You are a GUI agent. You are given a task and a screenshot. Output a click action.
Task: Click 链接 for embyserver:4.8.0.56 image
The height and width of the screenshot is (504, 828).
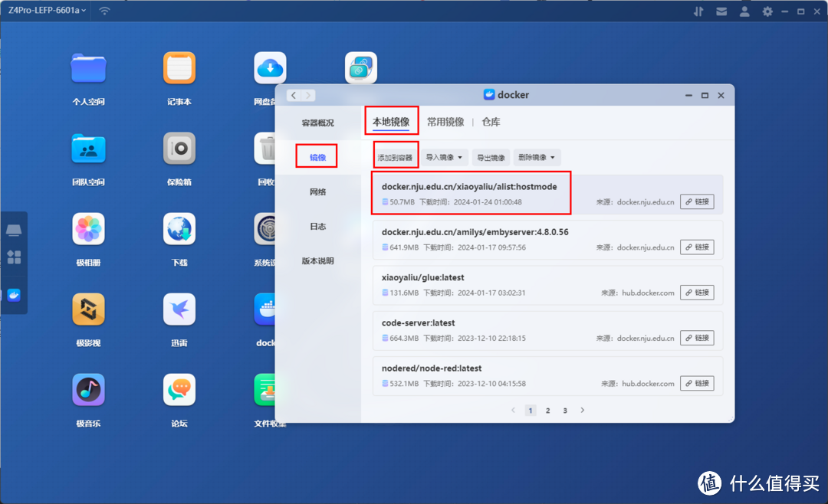tap(697, 247)
